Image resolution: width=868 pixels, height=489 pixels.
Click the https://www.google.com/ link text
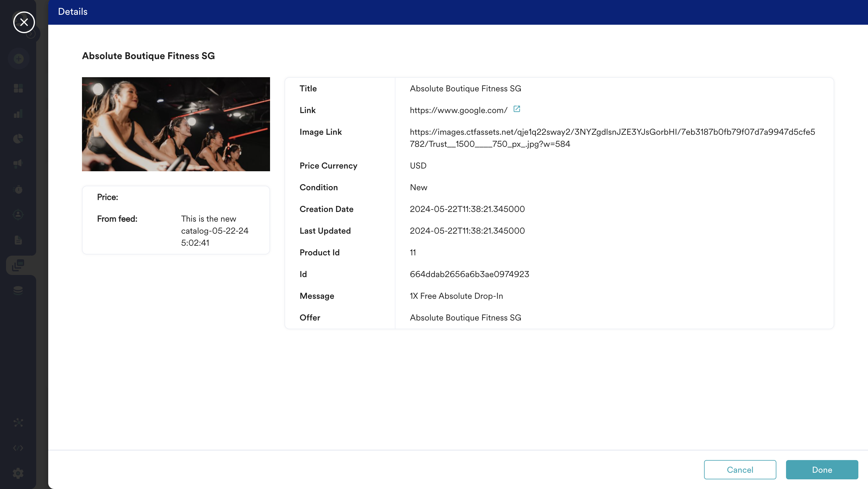pyautogui.click(x=458, y=110)
